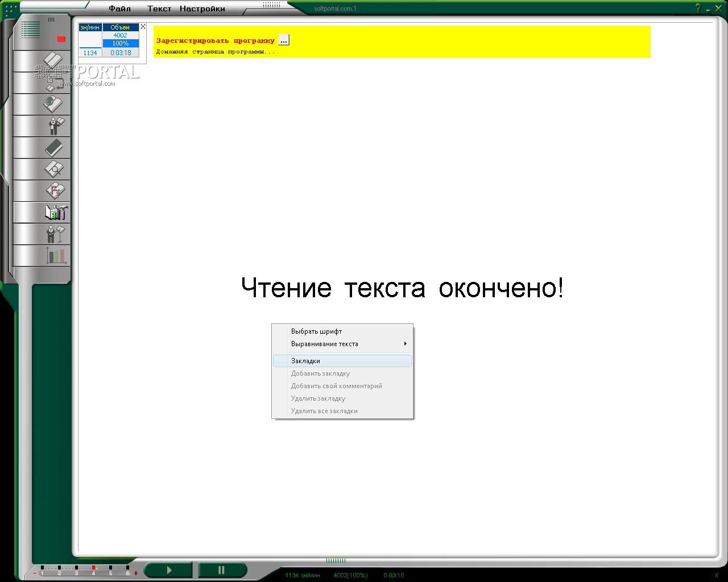The width and height of the screenshot is (728, 582).
Task: Set speed scale to level 3
Action: [x=76, y=571]
